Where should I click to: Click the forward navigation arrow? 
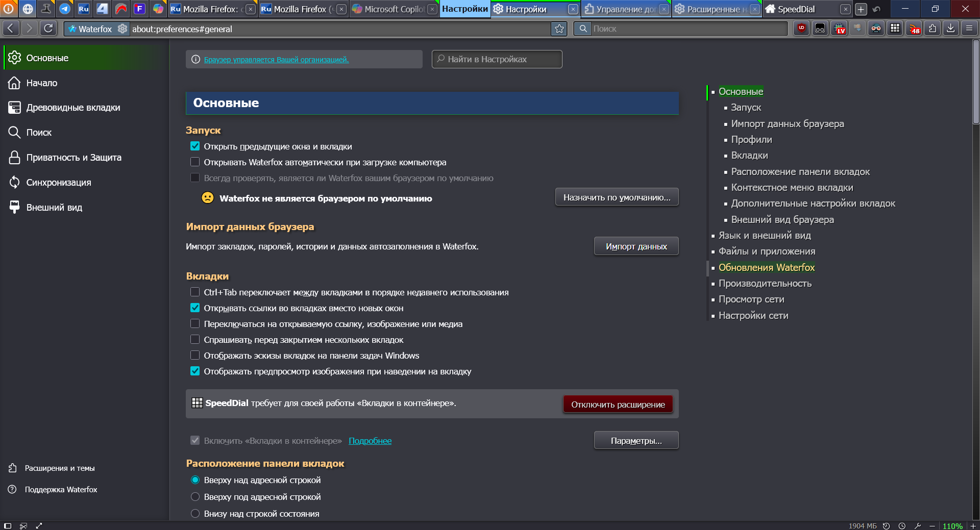(30, 29)
